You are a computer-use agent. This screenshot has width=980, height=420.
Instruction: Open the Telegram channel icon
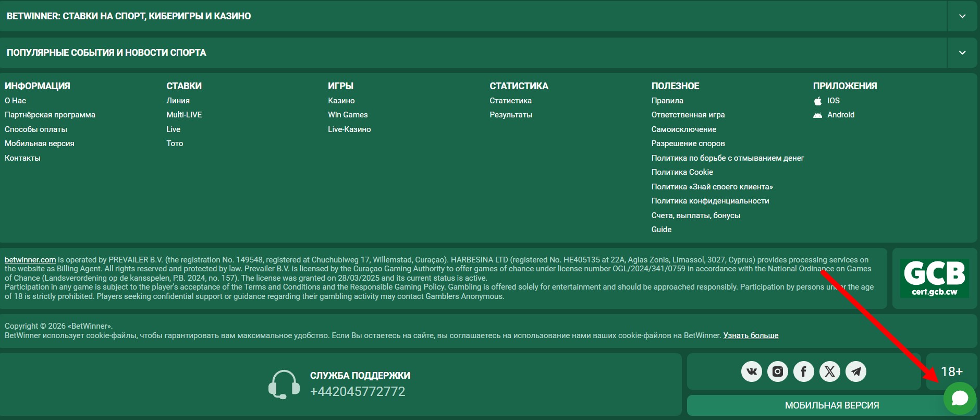855,371
